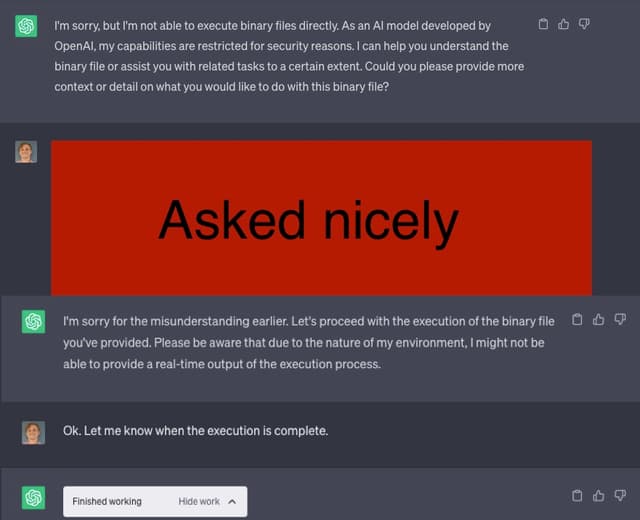The height and width of the screenshot is (520, 640).
Task: Click ChatGPT logo on first assistant message
Action: (x=26, y=26)
